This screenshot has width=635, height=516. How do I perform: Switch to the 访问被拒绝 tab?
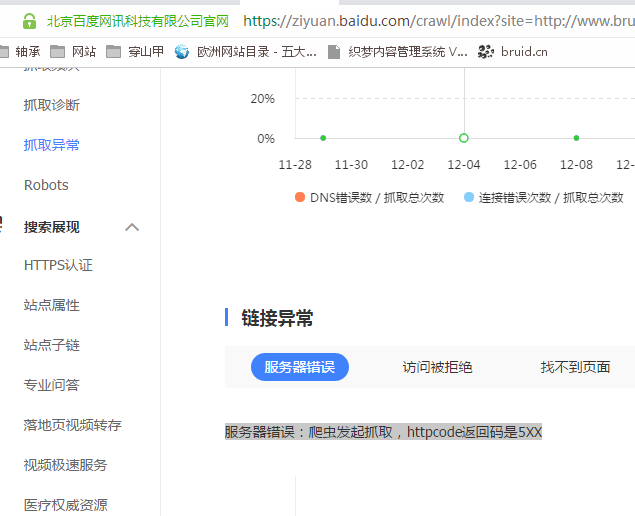[x=437, y=367]
